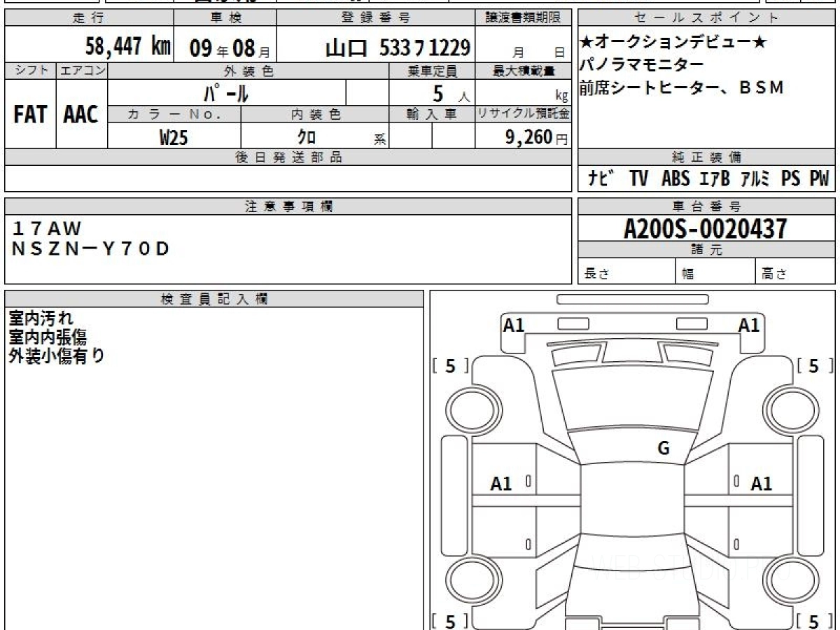This screenshot has width=840, height=630.
Task: Click the 58,447 km mileage value
Action: click(x=128, y=47)
